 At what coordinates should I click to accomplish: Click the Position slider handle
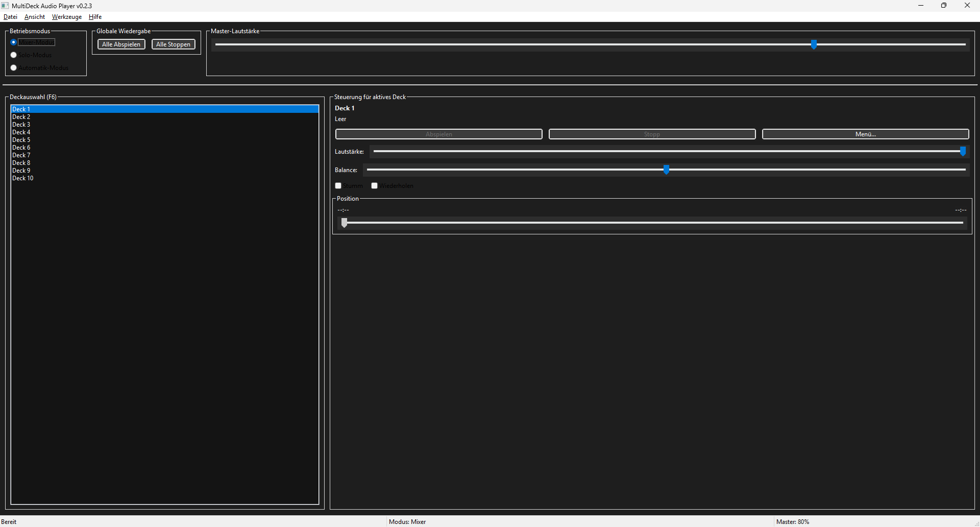tap(345, 223)
